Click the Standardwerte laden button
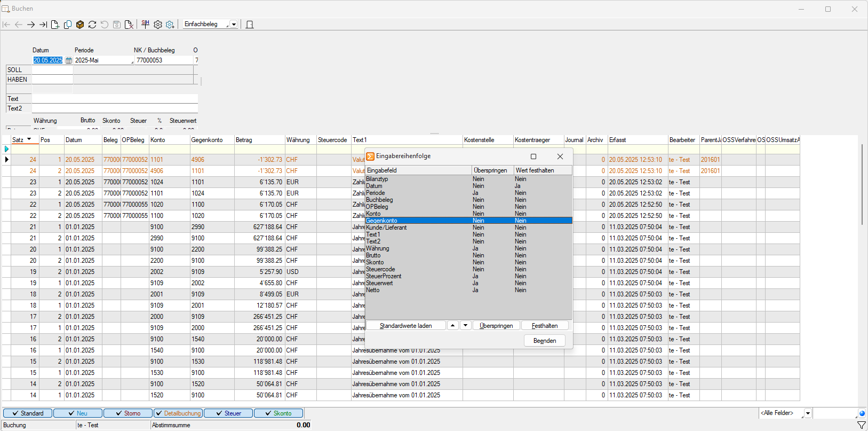 pos(405,326)
